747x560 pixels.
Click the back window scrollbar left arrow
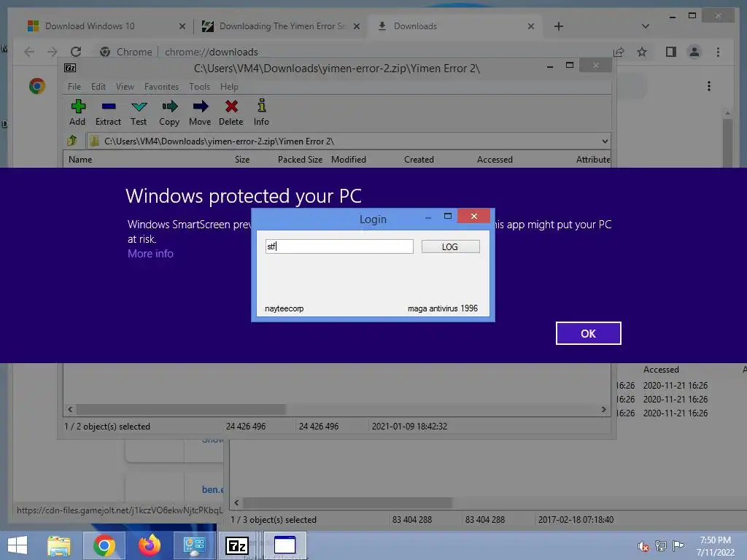(x=237, y=502)
